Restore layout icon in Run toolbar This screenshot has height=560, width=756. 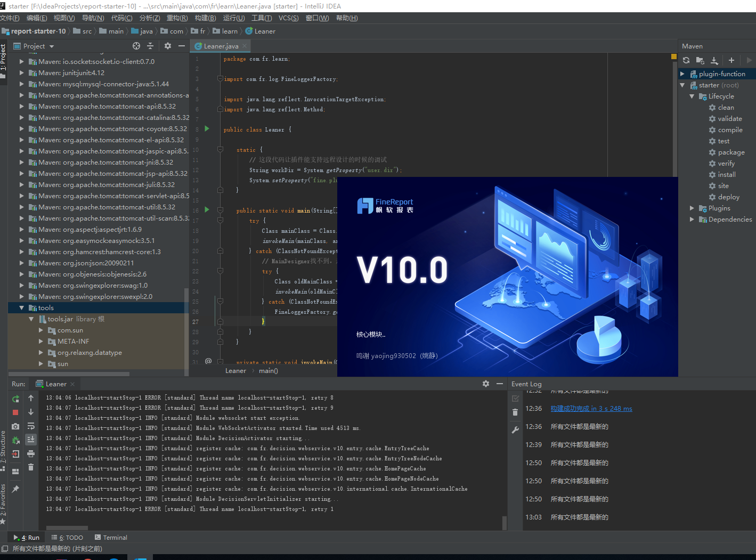click(x=15, y=471)
